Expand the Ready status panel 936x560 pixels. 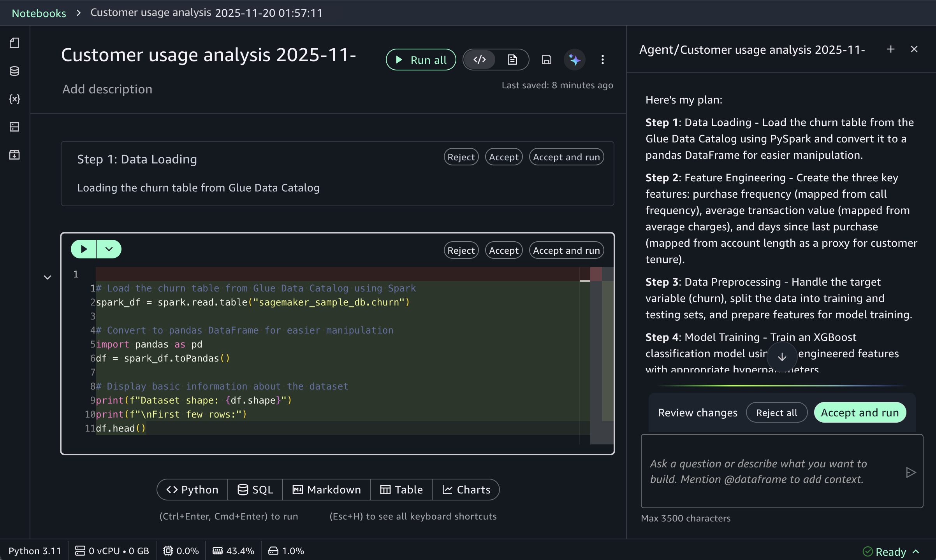pyautogui.click(x=916, y=551)
